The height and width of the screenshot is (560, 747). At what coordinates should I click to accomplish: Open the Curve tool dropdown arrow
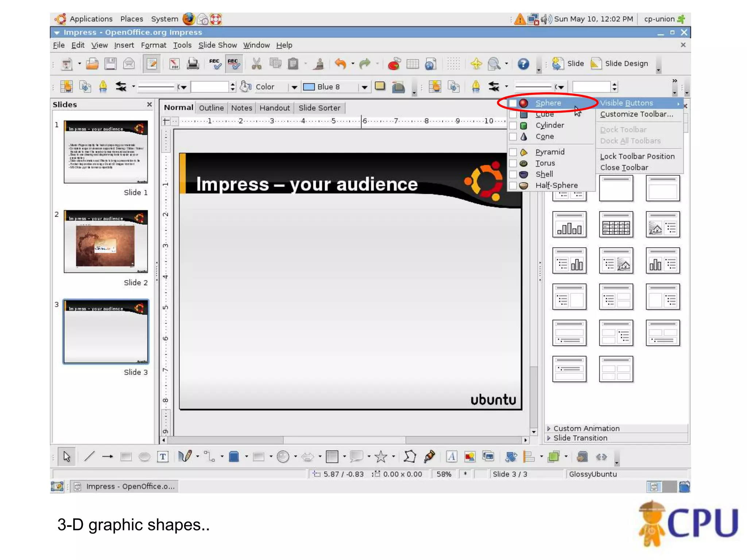[x=197, y=456]
